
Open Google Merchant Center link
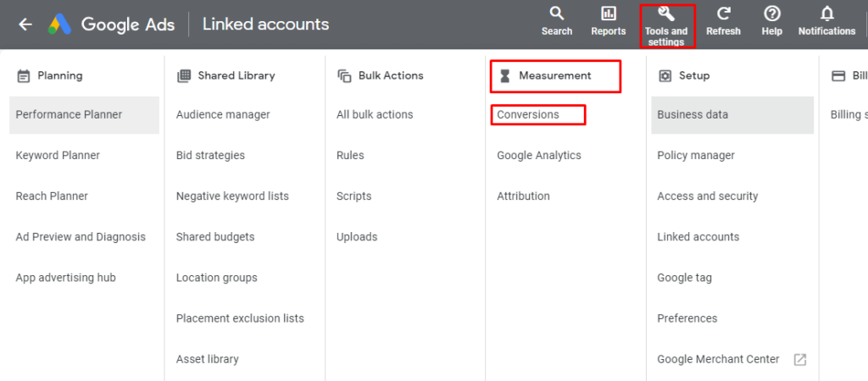click(718, 360)
